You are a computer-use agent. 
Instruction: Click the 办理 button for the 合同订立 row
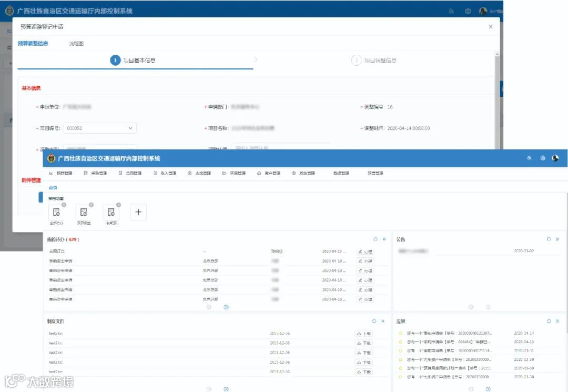coord(365,252)
